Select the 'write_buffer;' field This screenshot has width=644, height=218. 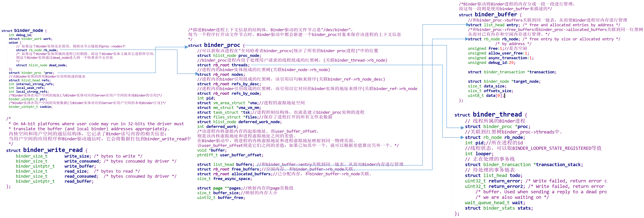click(80, 166)
